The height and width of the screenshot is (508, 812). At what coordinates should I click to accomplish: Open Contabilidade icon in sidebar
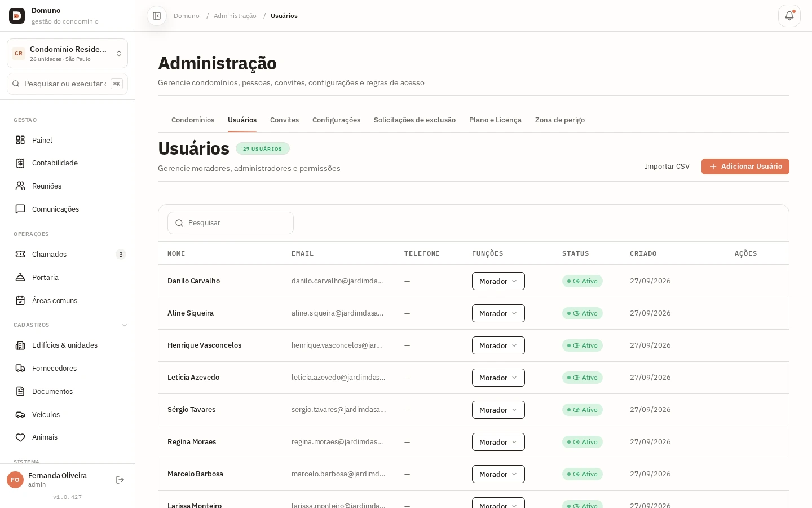[20, 163]
